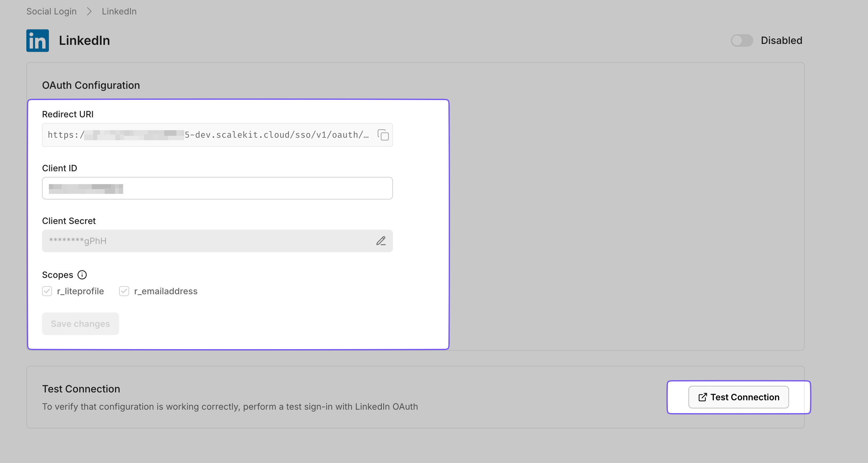
Task: Click the Test Connection button
Action: 739,397
